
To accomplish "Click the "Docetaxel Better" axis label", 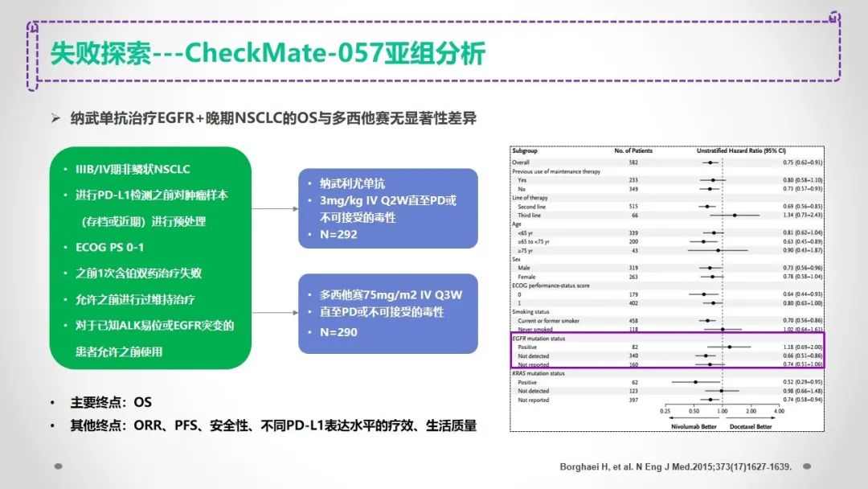I will [x=751, y=427].
